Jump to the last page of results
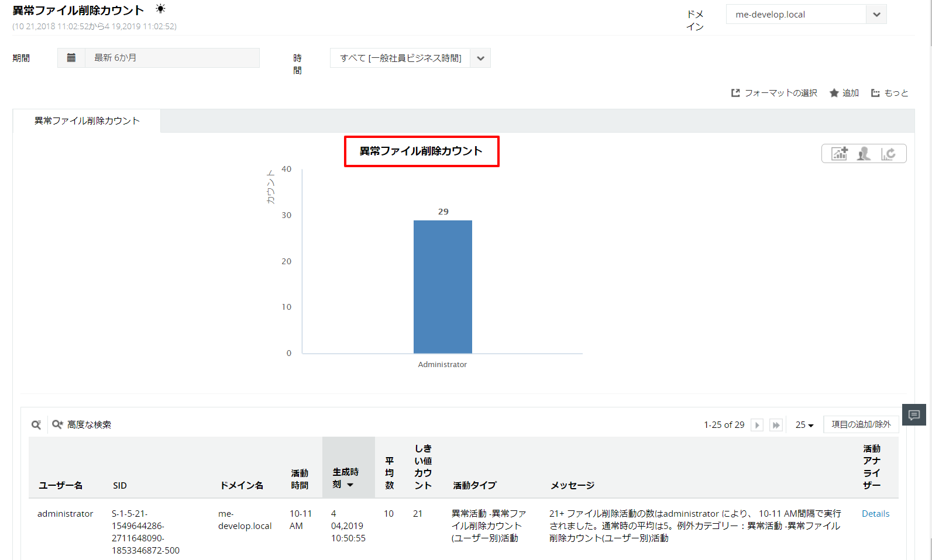932x560 pixels. point(776,425)
